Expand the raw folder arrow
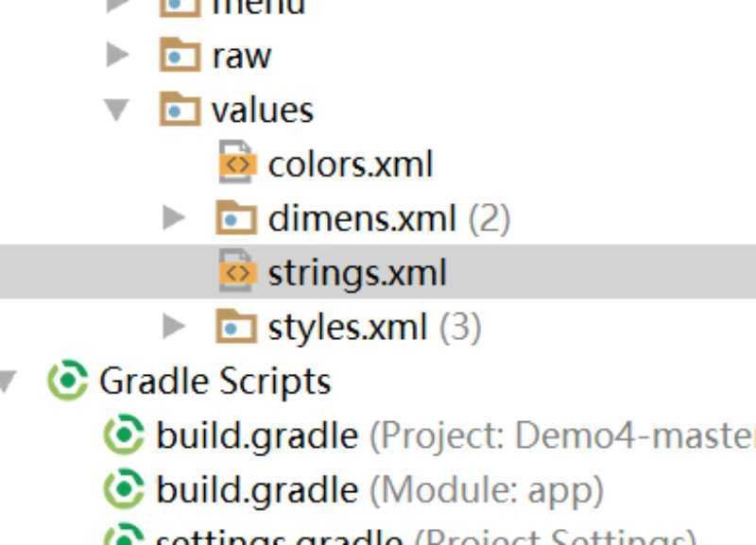Image resolution: width=756 pixels, height=545 pixels. 117,55
